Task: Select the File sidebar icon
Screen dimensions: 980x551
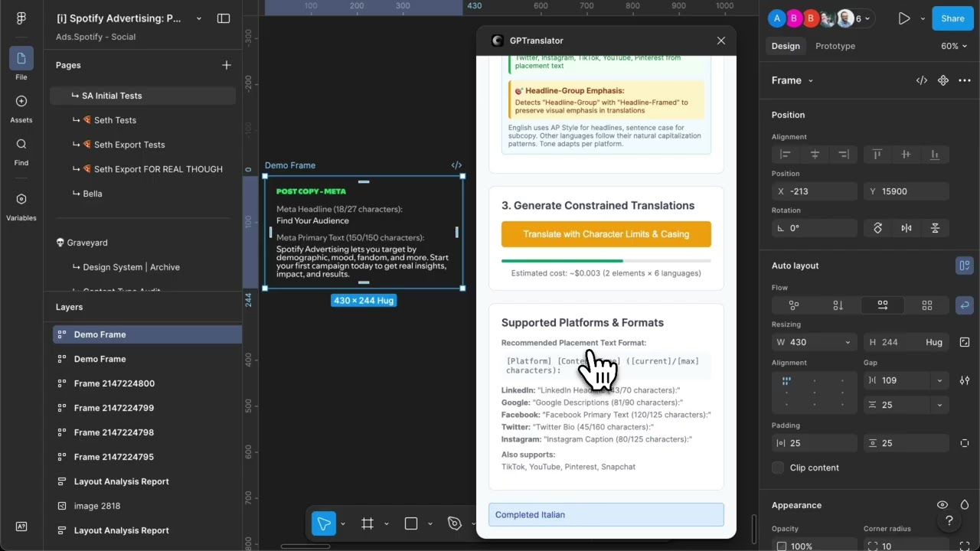Action: point(21,64)
